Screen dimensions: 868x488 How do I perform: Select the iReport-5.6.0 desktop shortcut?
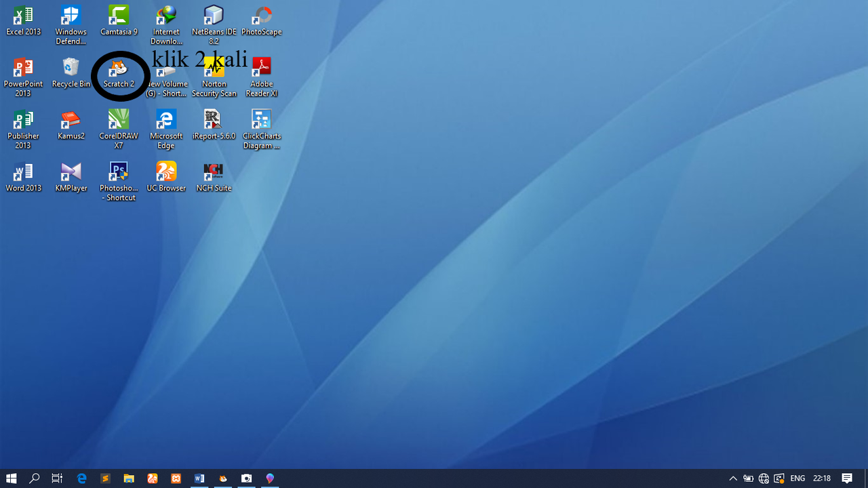pyautogui.click(x=214, y=125)
